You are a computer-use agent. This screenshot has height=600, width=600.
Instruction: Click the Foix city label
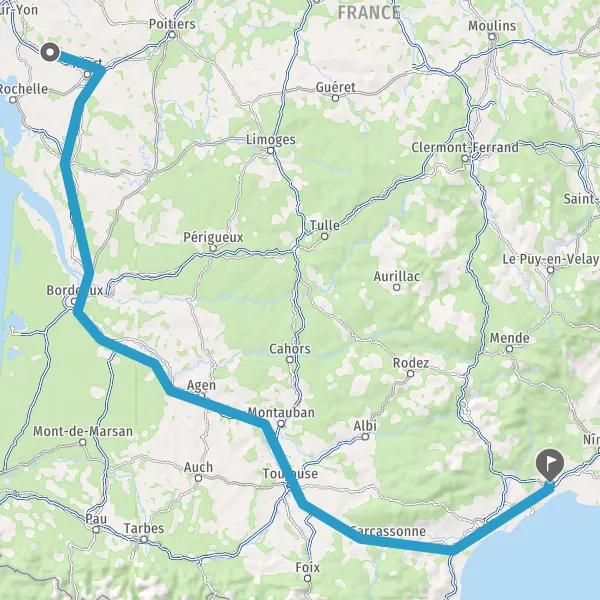tap(308, 567)
